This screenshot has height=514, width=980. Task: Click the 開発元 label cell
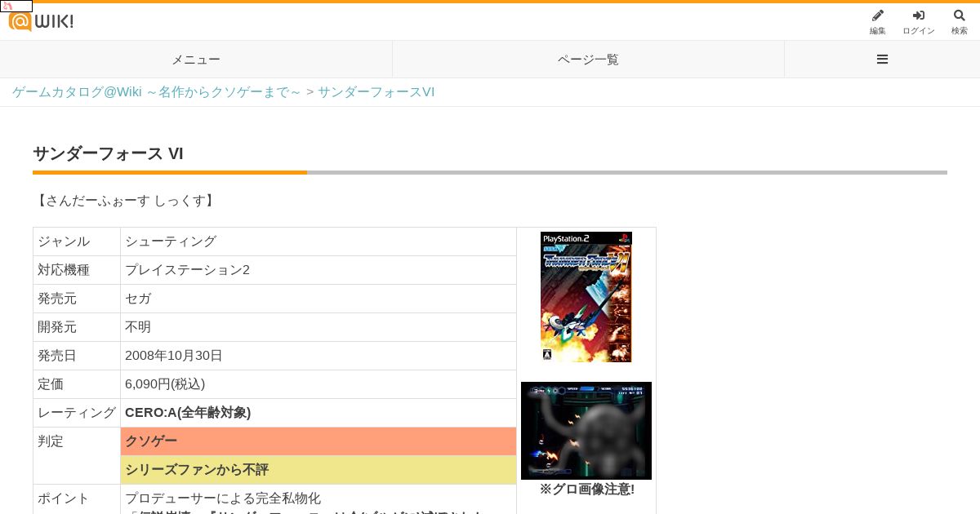tap(77, 327)
